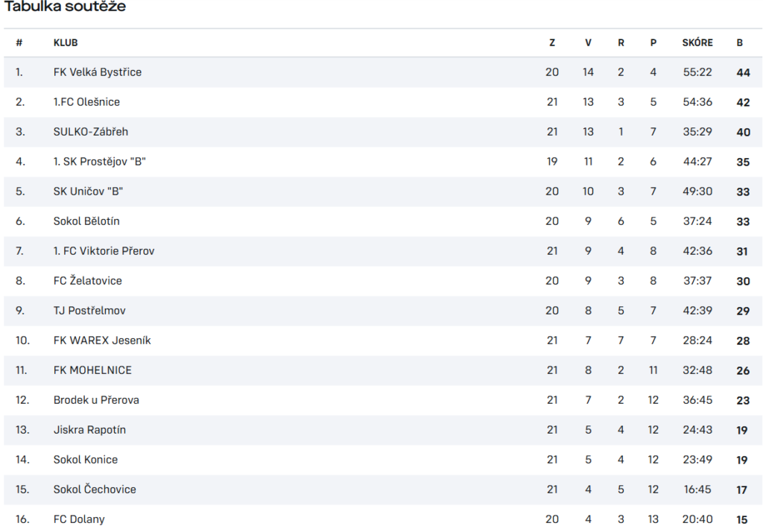Click the Jiskra Rapotín team name

tap(89, 430)
